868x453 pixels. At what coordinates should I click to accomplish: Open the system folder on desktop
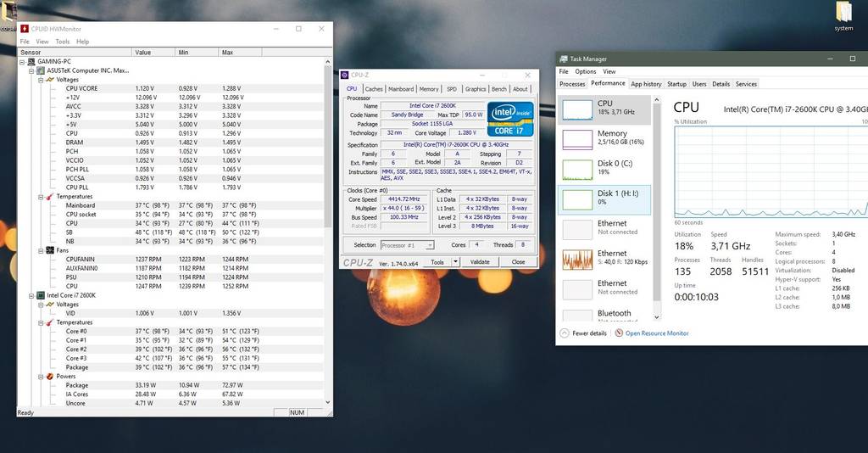click(843, 14)
